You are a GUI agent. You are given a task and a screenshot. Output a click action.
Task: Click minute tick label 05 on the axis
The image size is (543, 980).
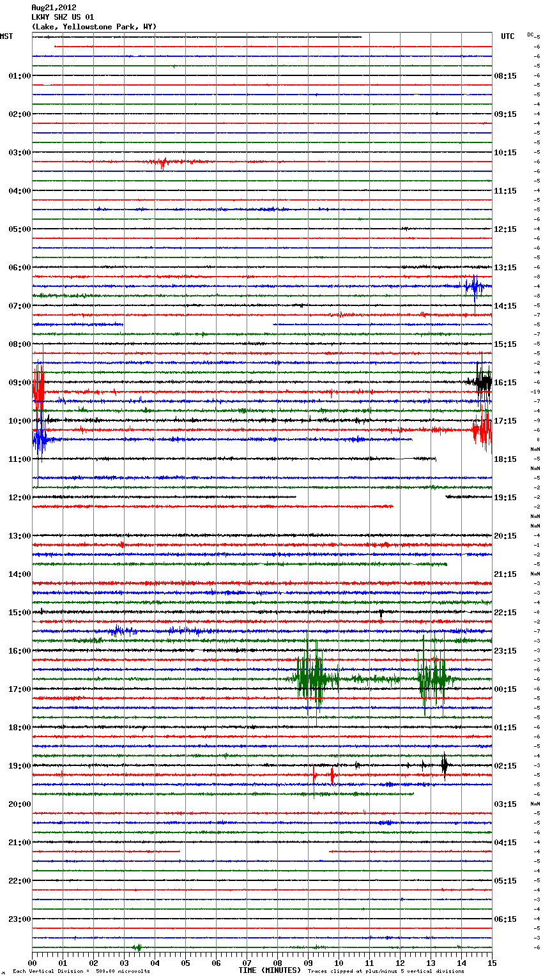coord(185,963)
